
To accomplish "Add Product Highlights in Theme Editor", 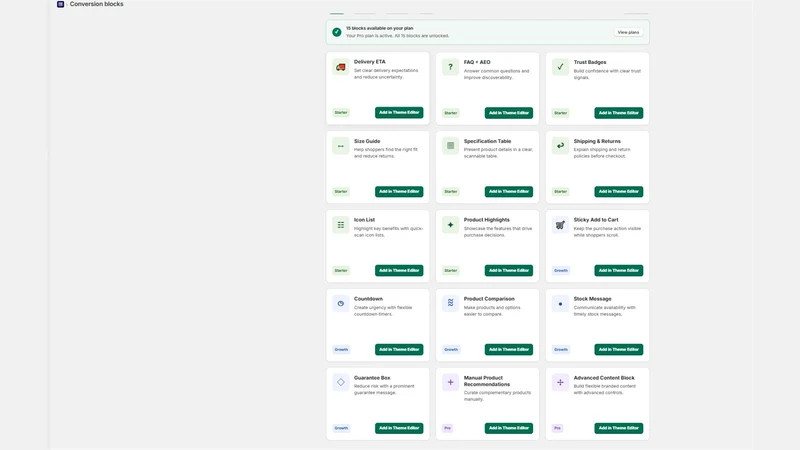I will coord(509,270).
